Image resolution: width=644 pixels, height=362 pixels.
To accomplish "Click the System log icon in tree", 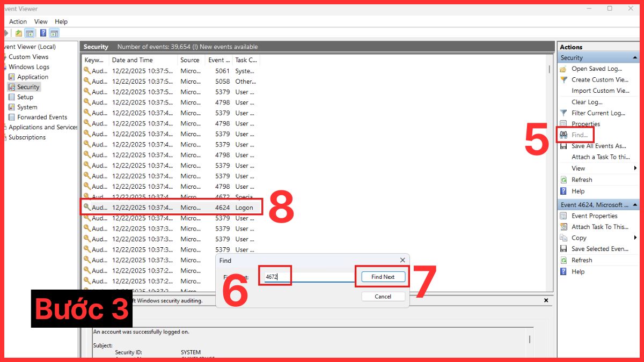I will [12, 107].
